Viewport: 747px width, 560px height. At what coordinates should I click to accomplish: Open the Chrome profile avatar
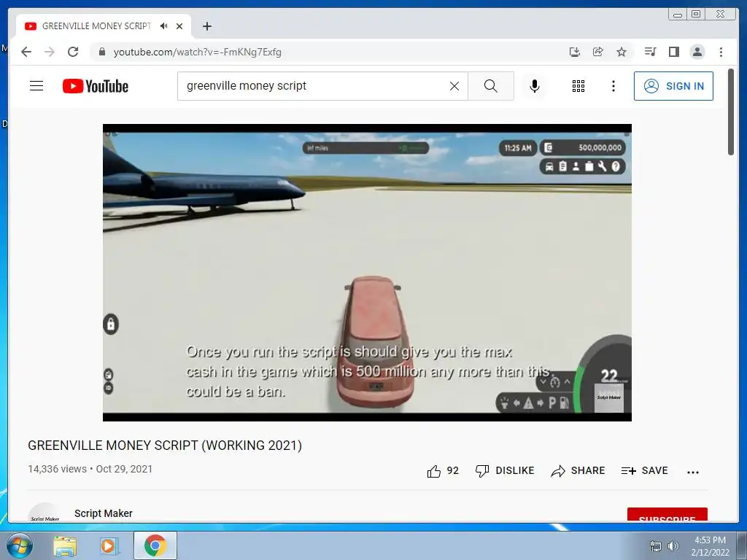[697, 52]
